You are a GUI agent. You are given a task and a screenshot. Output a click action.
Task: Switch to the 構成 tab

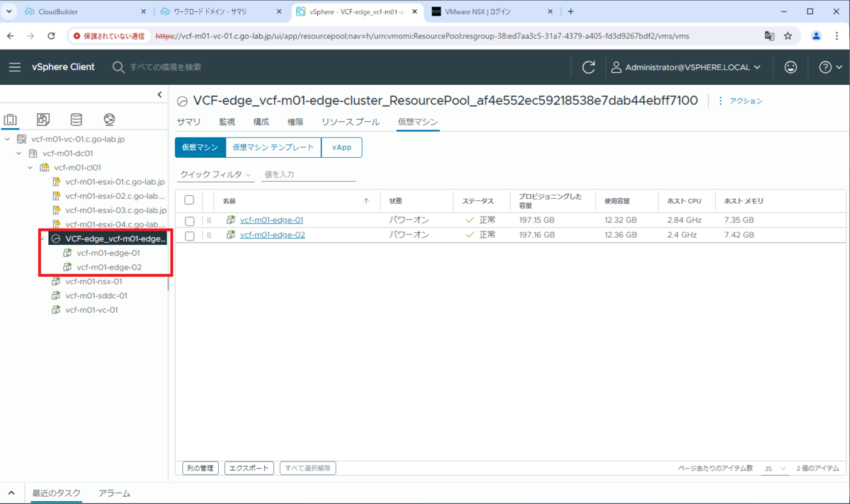click(x=261, y=122)
